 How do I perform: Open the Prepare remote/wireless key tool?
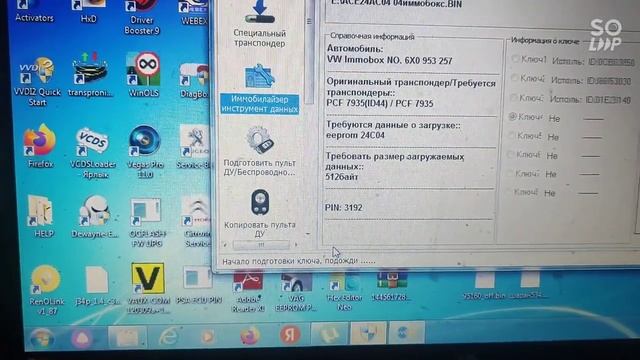point(260,152)
